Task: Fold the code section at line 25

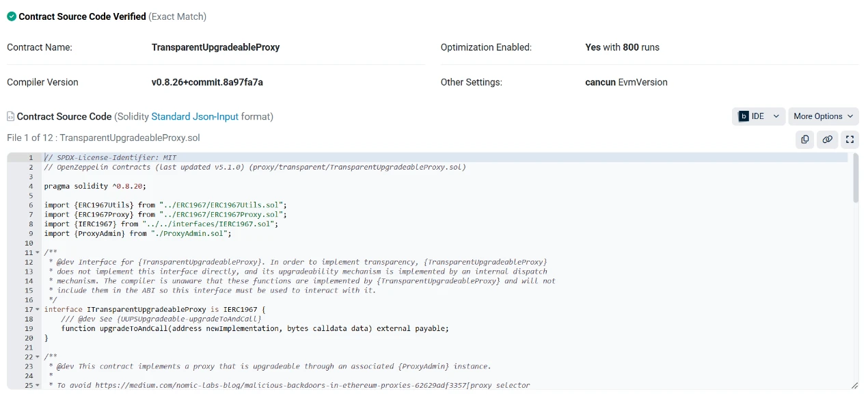Action: 38,386
